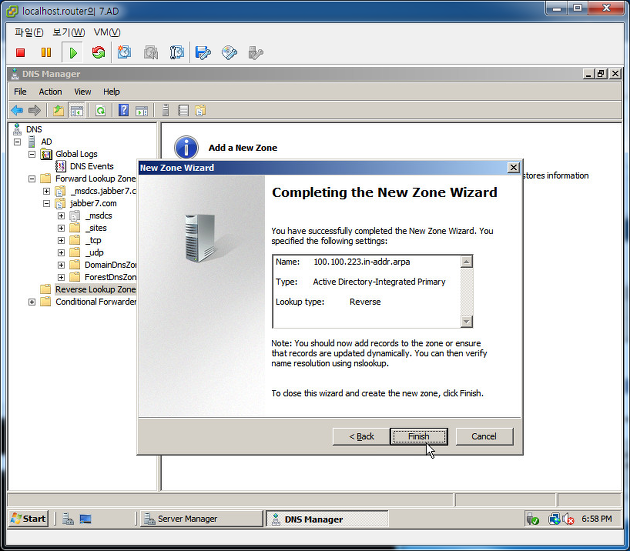
Task: Click the VM power off stop icon
Action: pos(20,53)
